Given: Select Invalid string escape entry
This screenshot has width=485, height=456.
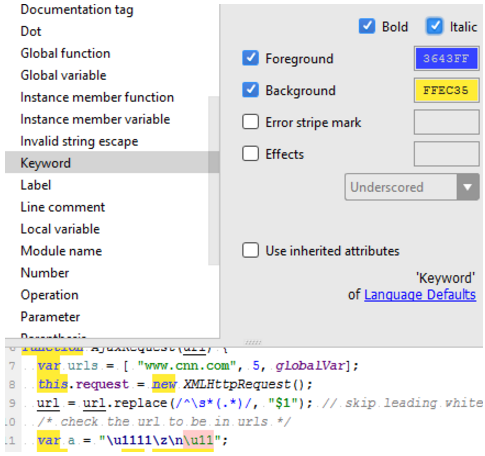Looking at the screenshot, I should [x=79, y=141].
